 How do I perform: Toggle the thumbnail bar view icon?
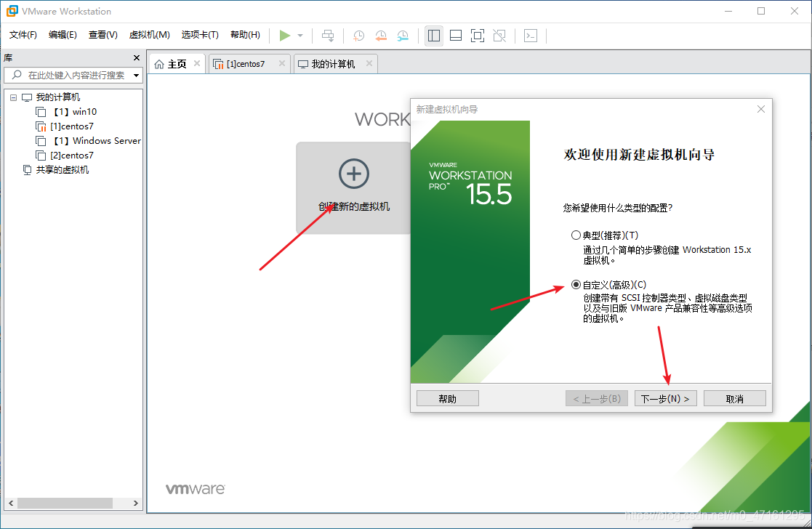tap(456, 35)
